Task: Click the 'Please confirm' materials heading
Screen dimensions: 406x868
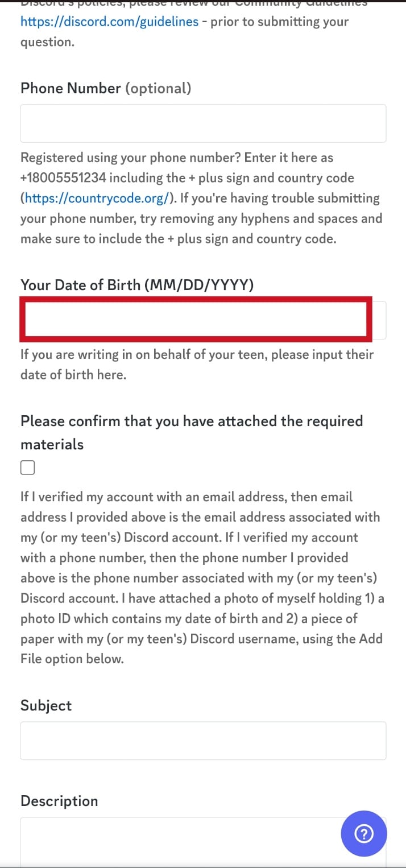Action: tap(191, 421)
